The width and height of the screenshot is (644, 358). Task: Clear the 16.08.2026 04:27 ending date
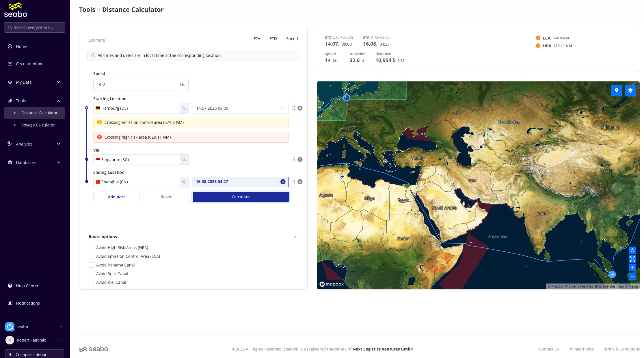click(283, 182)
